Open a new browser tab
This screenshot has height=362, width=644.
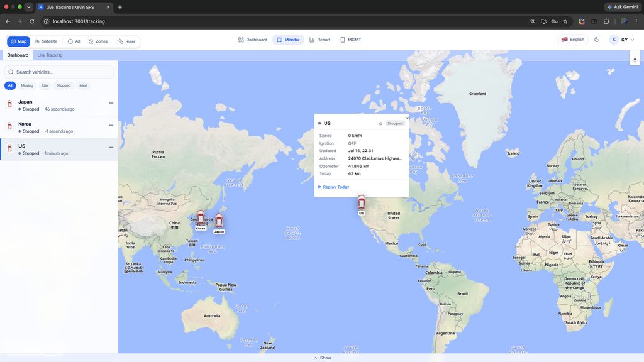[x=120, y=7]
